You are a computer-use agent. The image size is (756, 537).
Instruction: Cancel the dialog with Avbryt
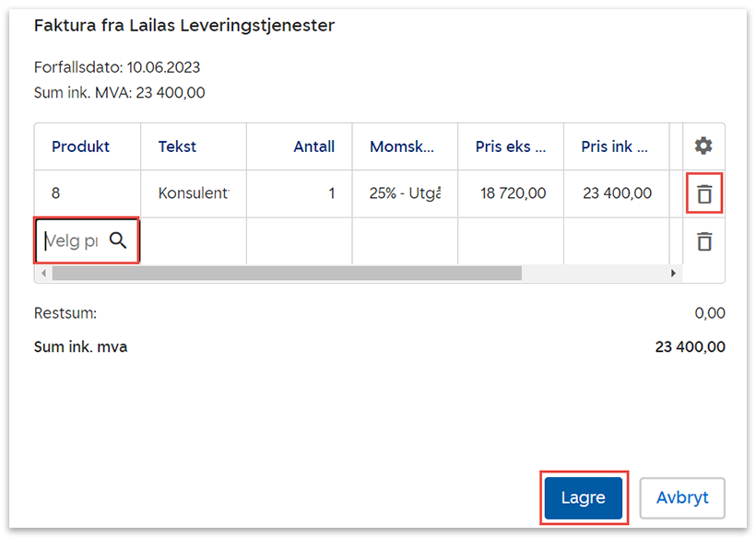click(682, 497)
